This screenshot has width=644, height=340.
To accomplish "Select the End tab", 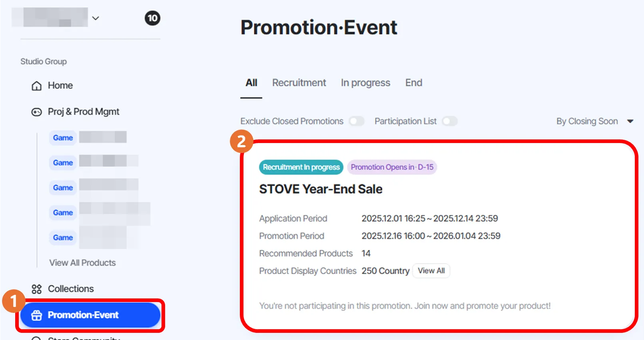I will [413, 83].
